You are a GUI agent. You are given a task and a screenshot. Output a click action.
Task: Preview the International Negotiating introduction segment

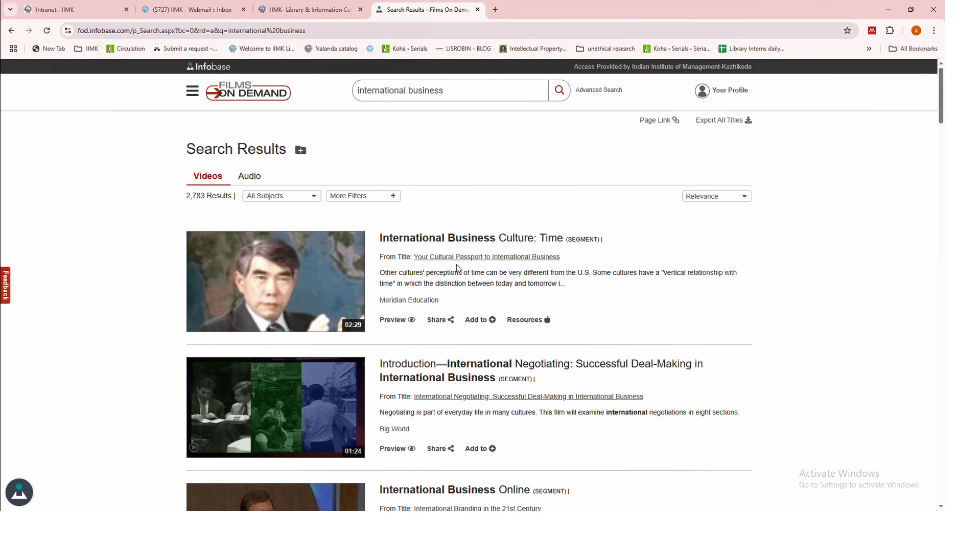397,449
